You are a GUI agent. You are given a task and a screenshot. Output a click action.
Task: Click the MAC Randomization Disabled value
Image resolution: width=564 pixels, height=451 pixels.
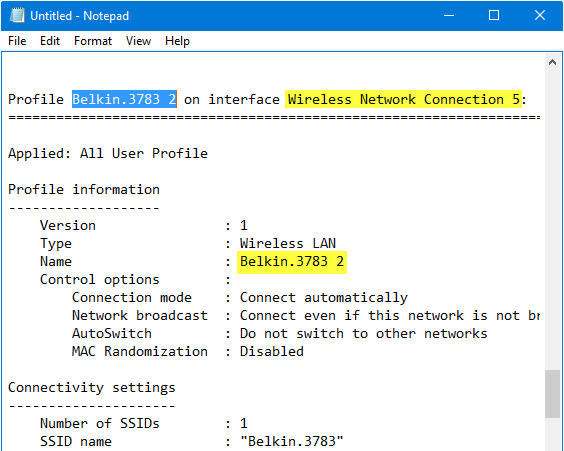(272, 351)
